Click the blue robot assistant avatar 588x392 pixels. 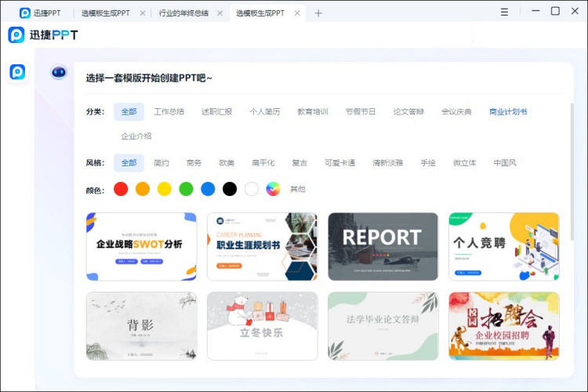59,72
